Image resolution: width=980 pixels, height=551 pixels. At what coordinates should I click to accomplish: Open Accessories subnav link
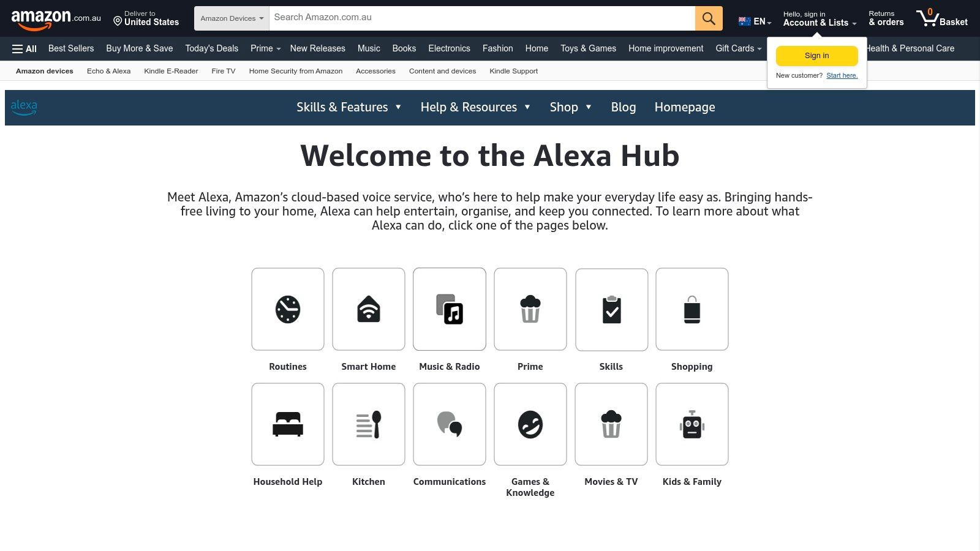pos(375,71)
